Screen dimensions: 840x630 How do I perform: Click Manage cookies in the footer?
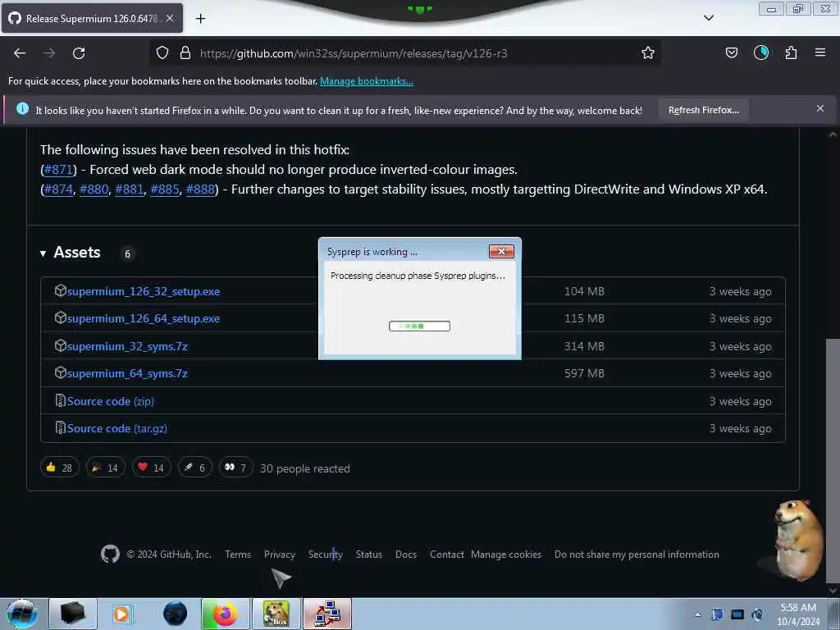(x=506, y=555)
